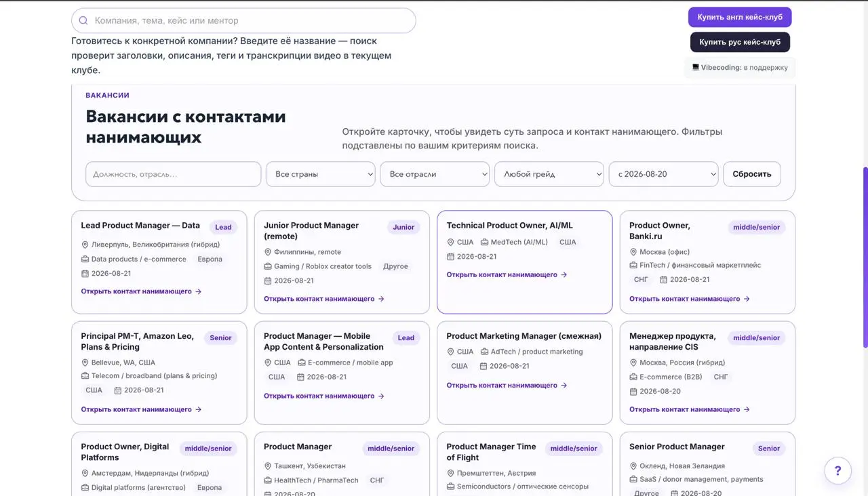Click calendar icon in Technical Product Owner card

tap(451, 257)
